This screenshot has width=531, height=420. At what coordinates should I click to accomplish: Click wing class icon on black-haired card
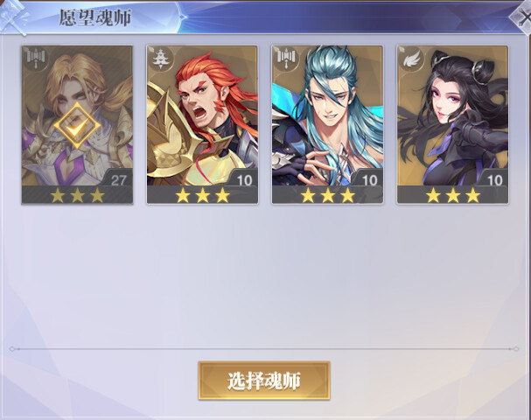pos(411,59)
